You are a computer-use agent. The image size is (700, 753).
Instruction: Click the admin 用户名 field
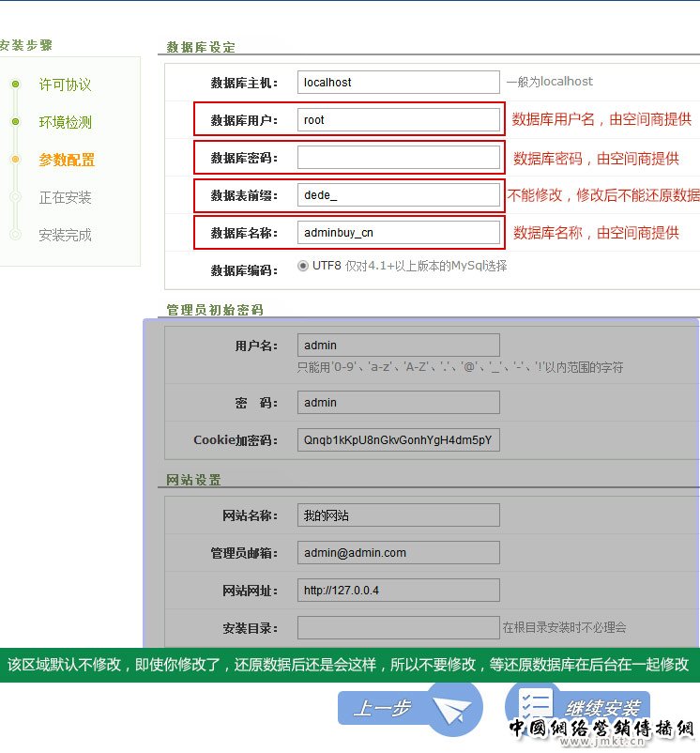tap(398, 346)
